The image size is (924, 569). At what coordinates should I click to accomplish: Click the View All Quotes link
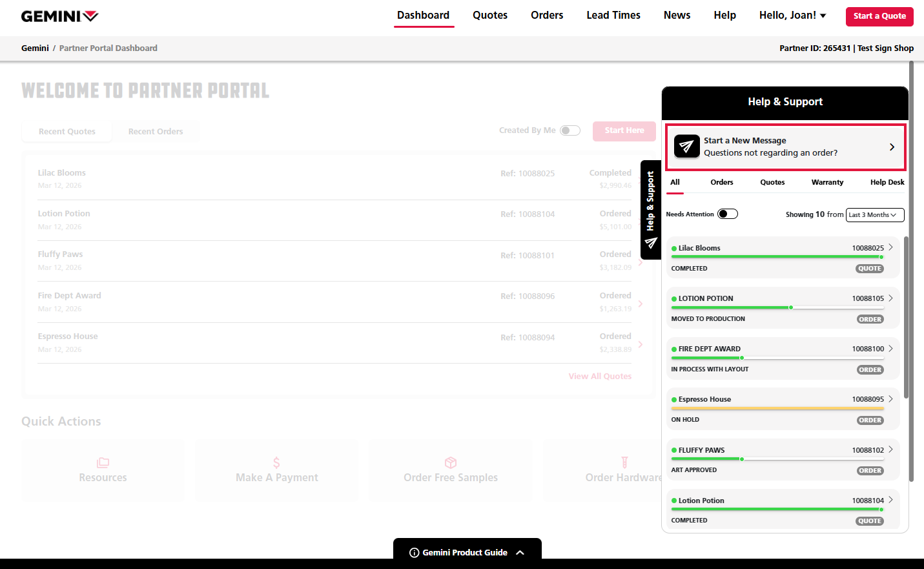point(600,377)
